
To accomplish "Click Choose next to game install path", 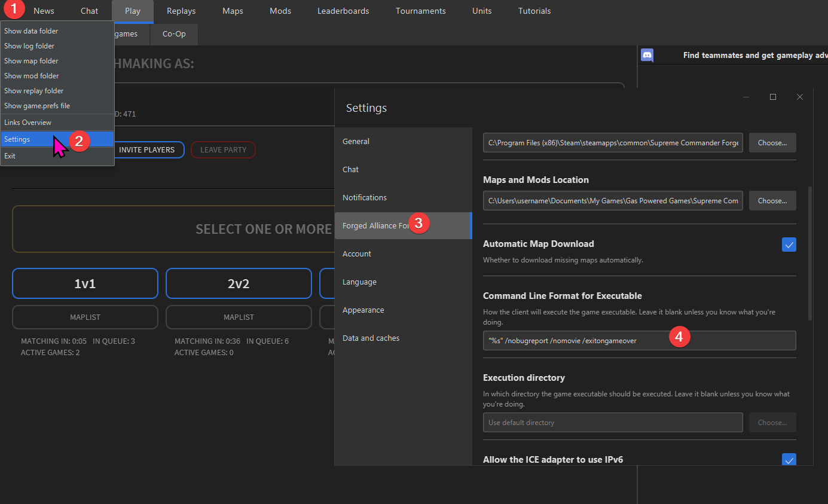I will click(x=772, y=143).
